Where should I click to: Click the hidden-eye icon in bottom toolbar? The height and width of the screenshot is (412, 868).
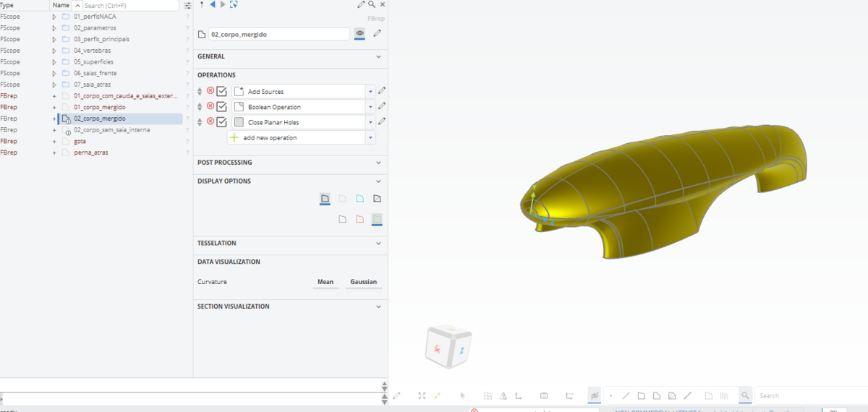point(595,395)
